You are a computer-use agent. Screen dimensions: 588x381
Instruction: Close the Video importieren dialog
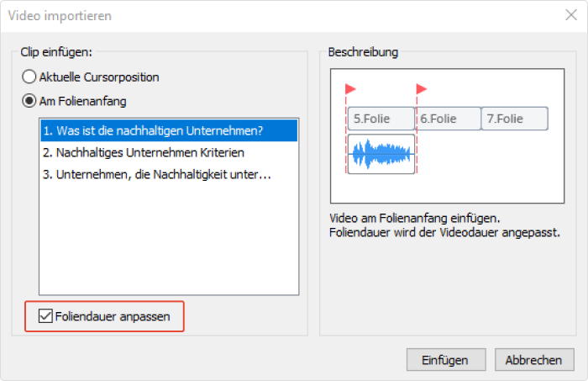(571, 15)
